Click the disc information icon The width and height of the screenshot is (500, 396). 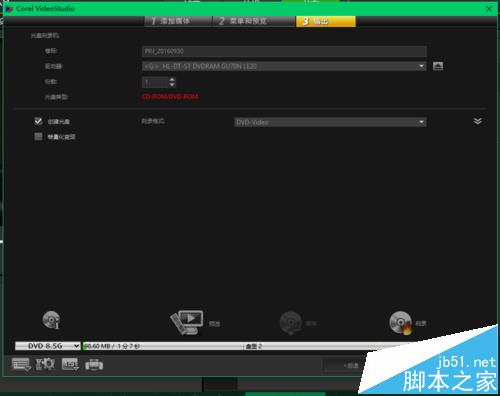[x=51, y=320]
